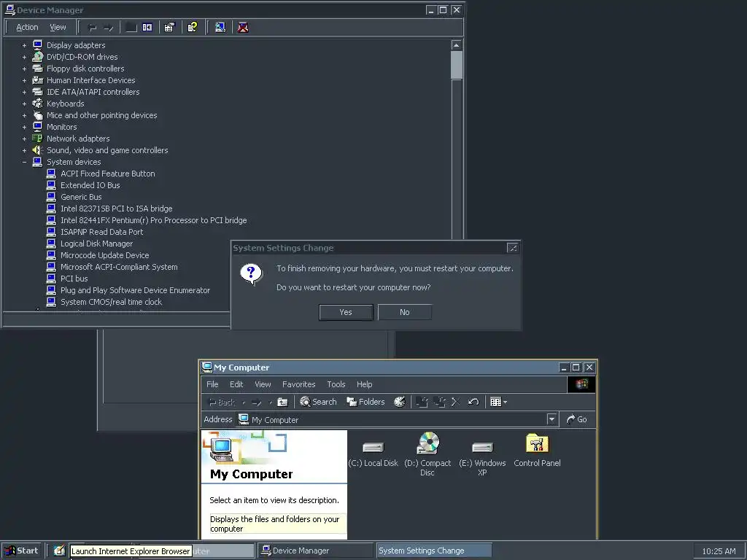Click the Device Manager scrollbar thumb

457,65
